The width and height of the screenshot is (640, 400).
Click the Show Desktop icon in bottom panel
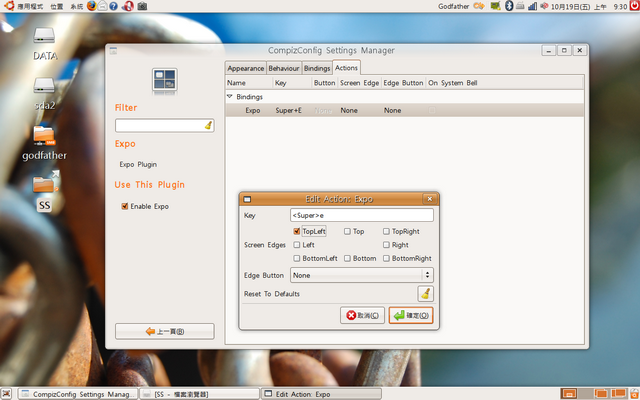point(8,394)
